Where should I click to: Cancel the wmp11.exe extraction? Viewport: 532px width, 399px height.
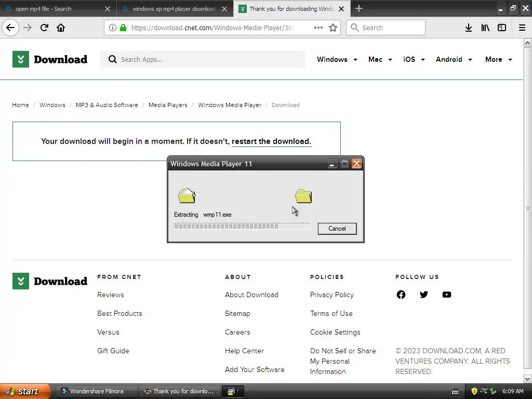coord(337,229)
